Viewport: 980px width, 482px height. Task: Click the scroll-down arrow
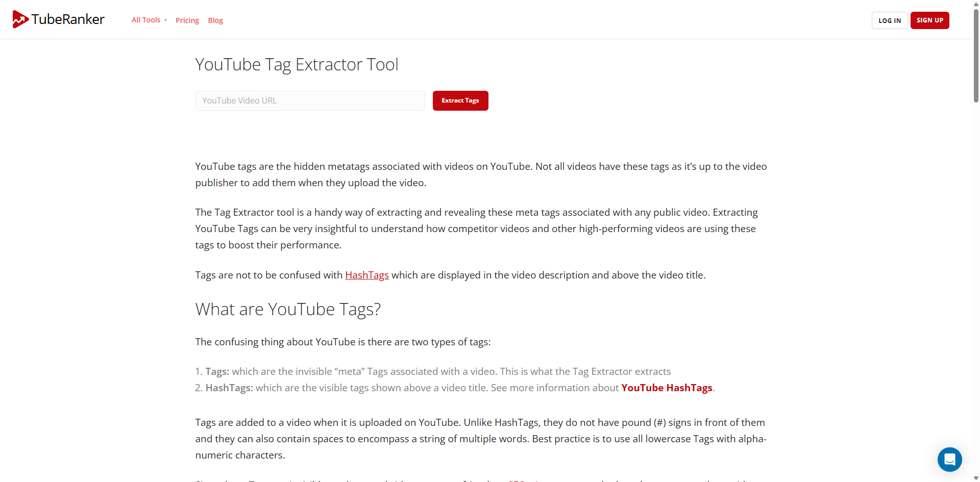[x=975, y=478]
